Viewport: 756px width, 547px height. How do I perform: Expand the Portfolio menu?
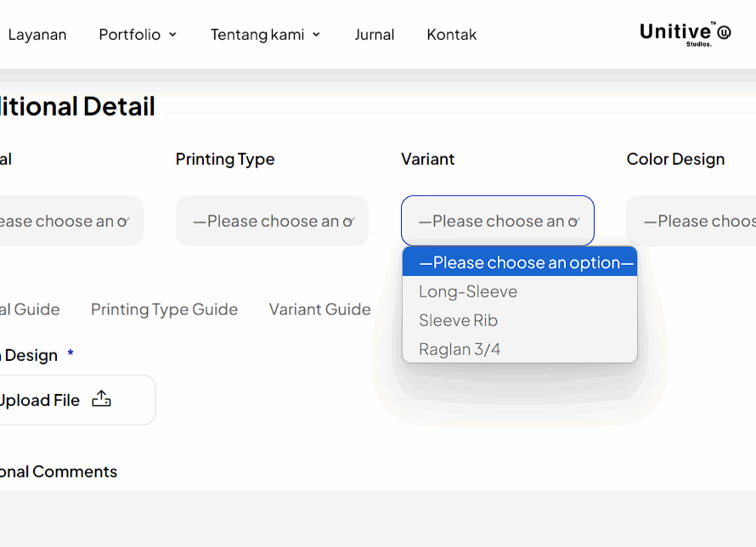click(x=130, y=35)
